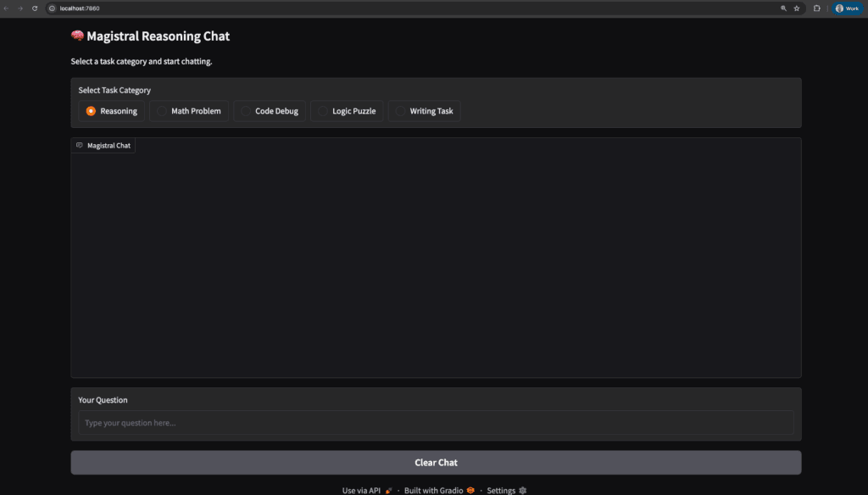
Task: Click the Your Question label
Action: (103, 400)
